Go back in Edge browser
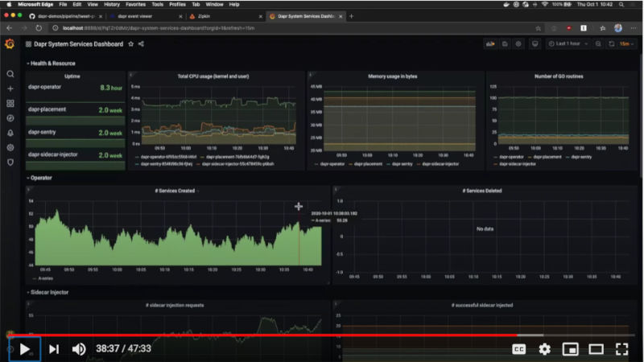This screenshot has height=362, width=644. (x=10, y=28)
